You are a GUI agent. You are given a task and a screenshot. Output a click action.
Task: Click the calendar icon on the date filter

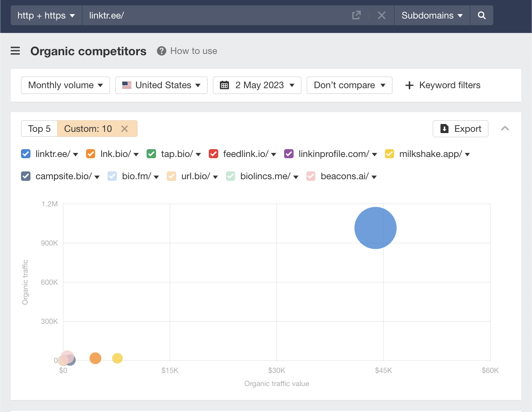(x=224, y=85)
